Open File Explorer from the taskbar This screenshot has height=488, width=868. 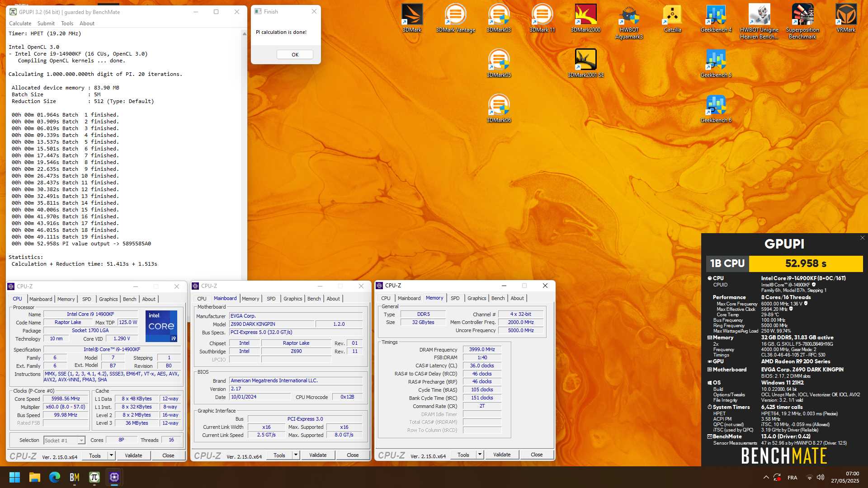(x=35, y=477)
